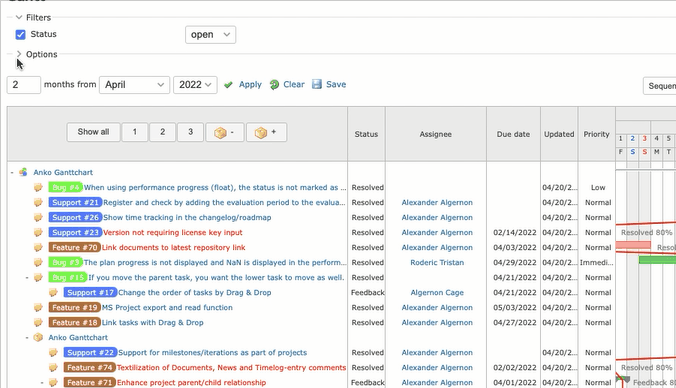Viewport: 676px width, 388px height.
Task: Click ticket icon beside Support #17
Action: click(x=53, y=293)
